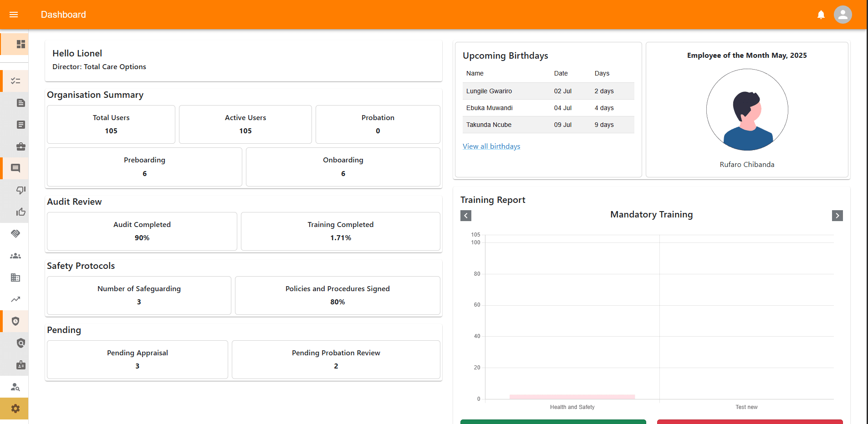Image resolution: width=868 pixels, height=424 pixels.
Task: Open the hamburger navigation menu
Action: (x=14, y=15)
